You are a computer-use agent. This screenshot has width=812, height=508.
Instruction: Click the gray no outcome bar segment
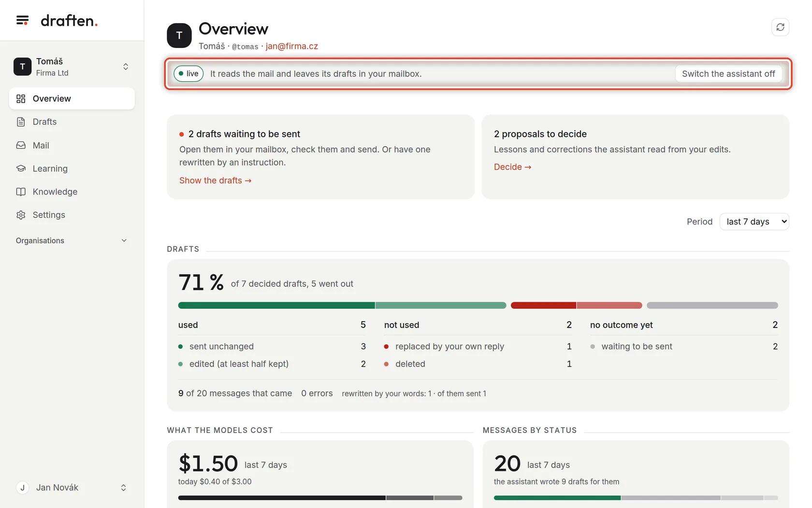[712, 305]
